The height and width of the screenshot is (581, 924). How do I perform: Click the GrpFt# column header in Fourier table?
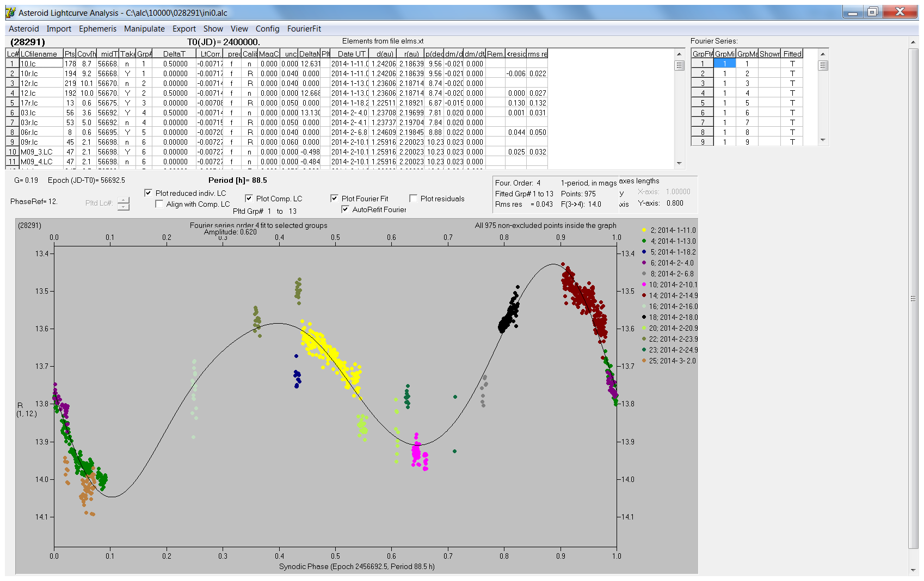703,54
